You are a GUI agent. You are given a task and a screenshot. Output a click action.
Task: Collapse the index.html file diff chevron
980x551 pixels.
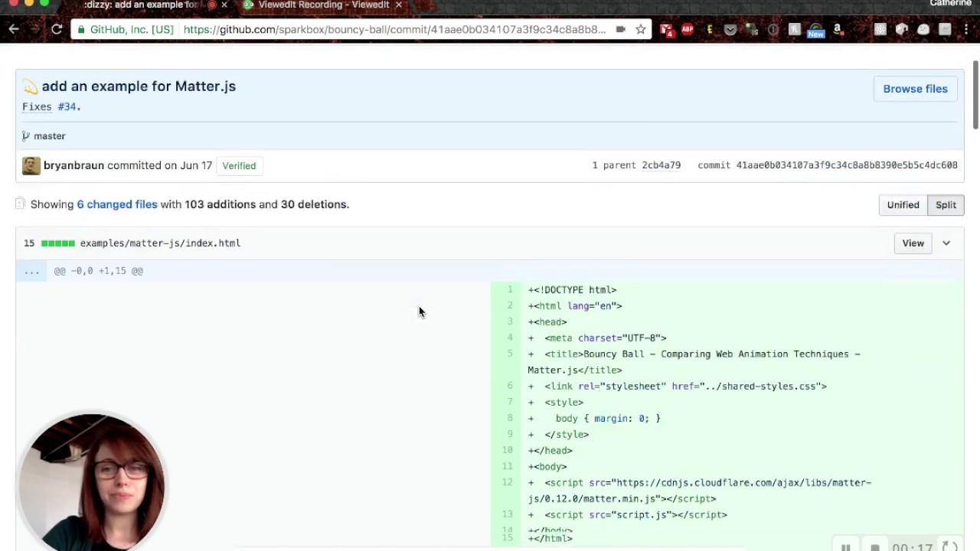click(946, 243)
